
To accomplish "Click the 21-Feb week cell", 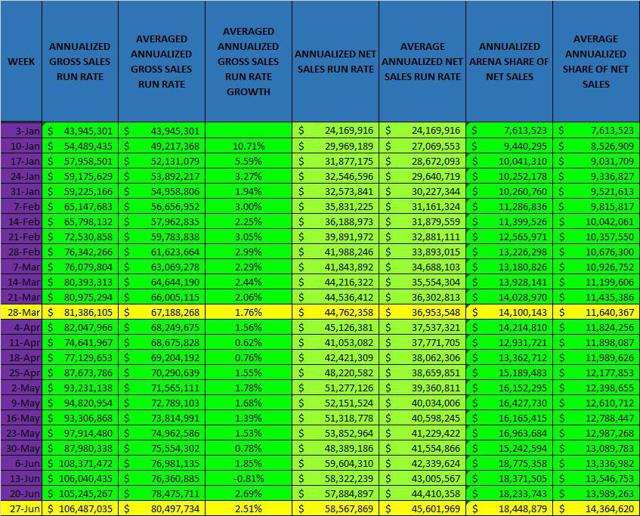I will click(21, 236).
